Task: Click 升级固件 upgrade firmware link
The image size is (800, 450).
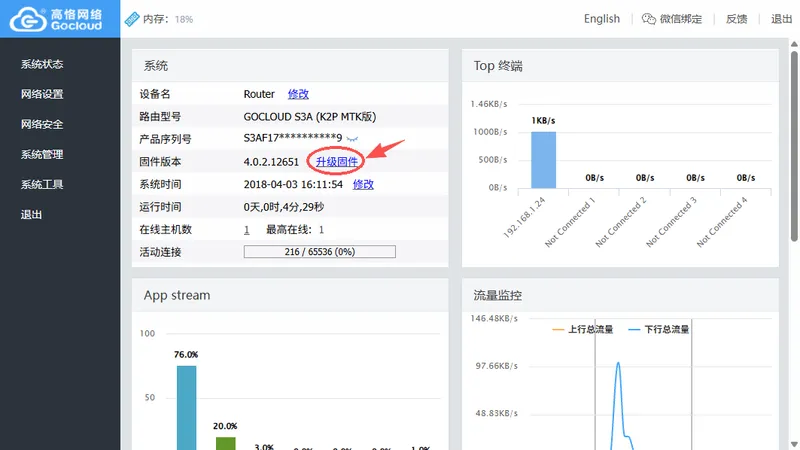Action: click(x=337, y=162)
